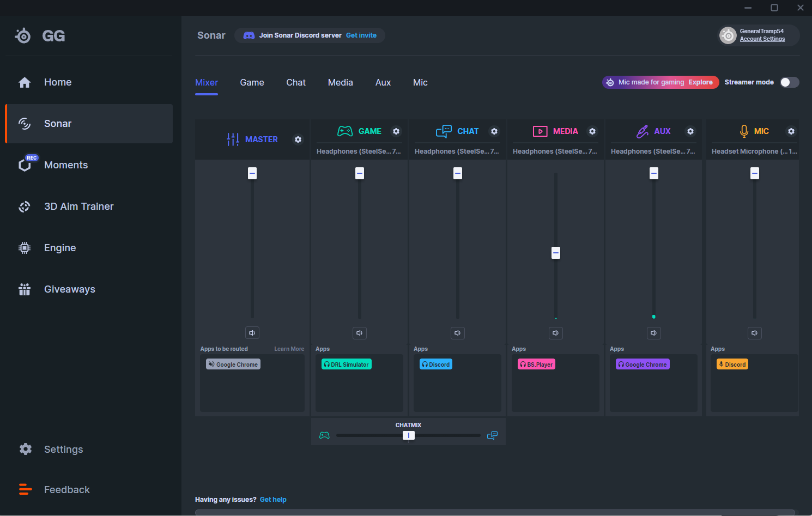This screenshot has width=812, height=516.
Task: Click the Media channel settings gear
Action: (x=592, y=131)
